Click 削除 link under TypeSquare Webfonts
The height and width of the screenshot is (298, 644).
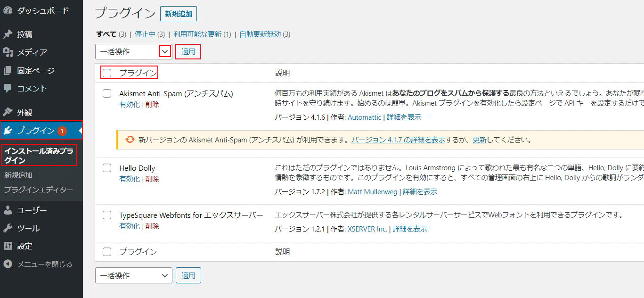(x=152, y=226)
